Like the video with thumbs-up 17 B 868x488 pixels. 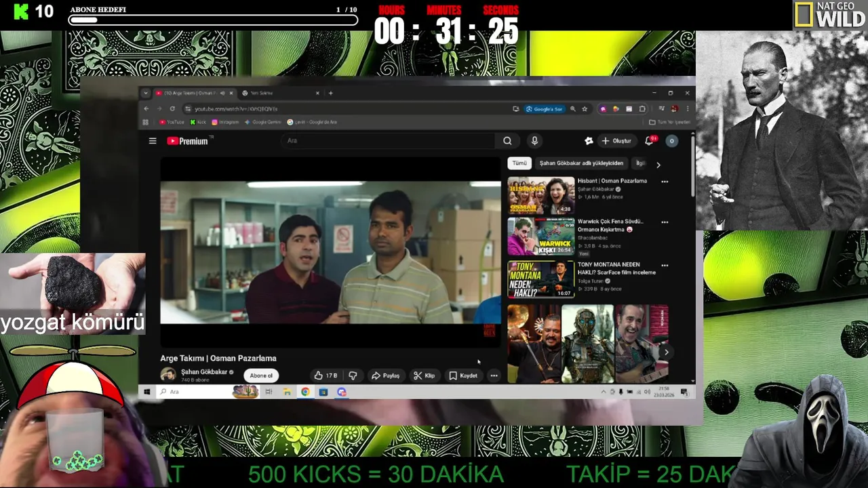coord(325,375)
